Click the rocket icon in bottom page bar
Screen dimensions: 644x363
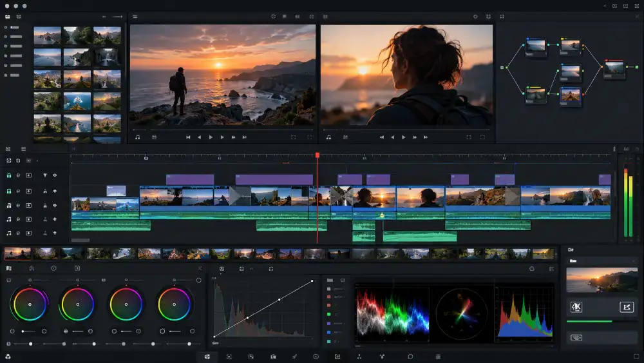[x=294, y=357]
